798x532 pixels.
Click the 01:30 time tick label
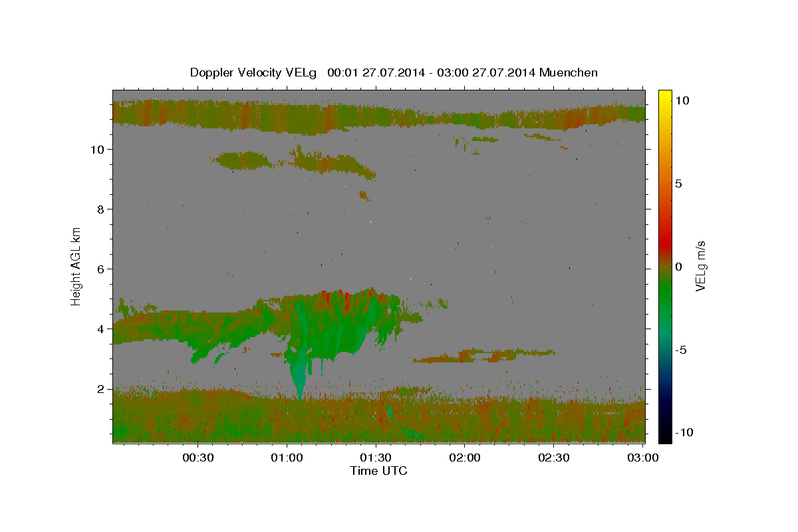pyautogui.click(x=376, y=458)
